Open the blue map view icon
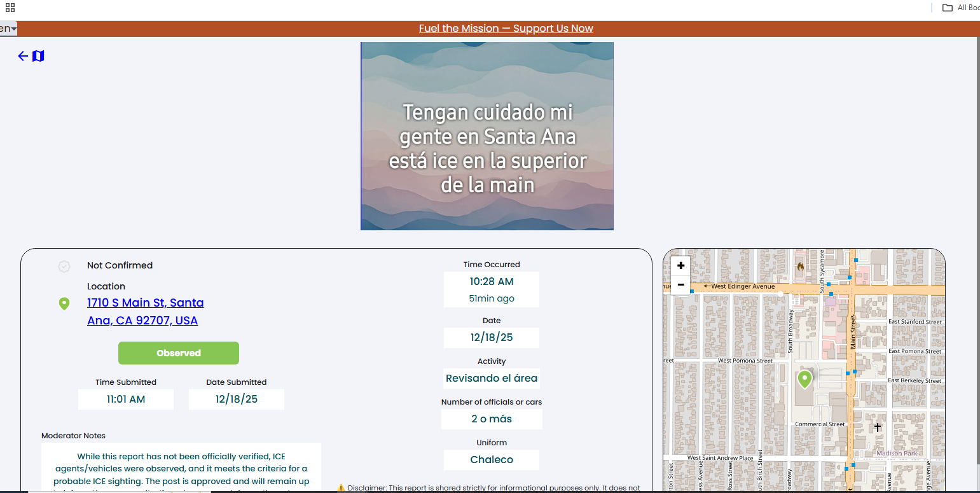The width and height of the screenshot is (980, 493). 38,56
